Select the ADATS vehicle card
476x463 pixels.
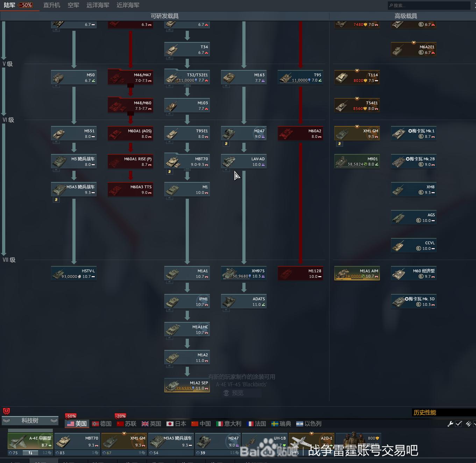[x=244, y=301]
